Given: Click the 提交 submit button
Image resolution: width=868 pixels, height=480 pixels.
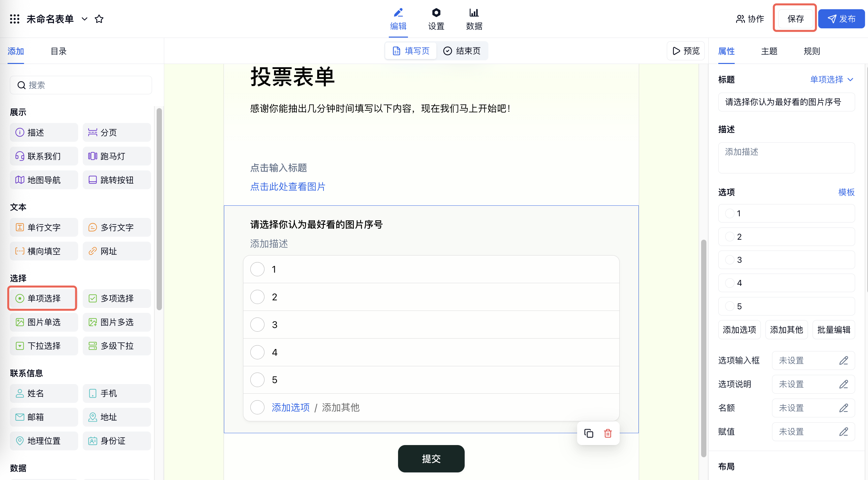Looking at the screenshot, I should click(x=431, y=459).
